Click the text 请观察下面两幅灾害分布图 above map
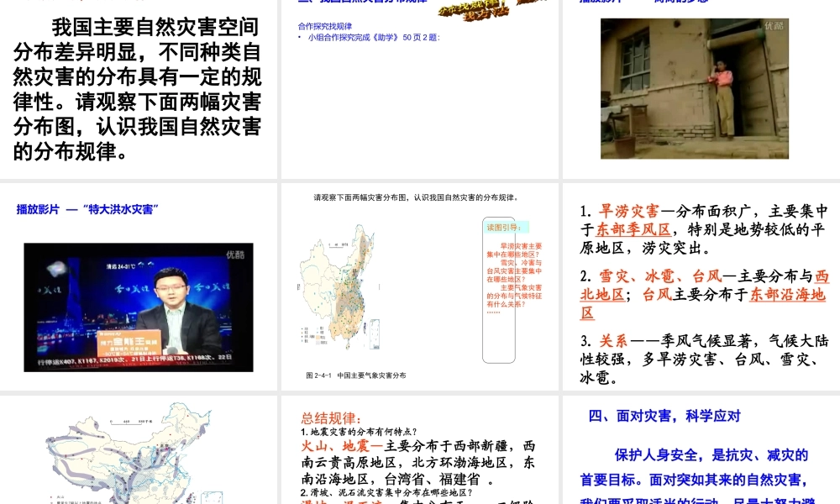Image resolution: width=840 pixels, height=504 pixels. point(416,197)
